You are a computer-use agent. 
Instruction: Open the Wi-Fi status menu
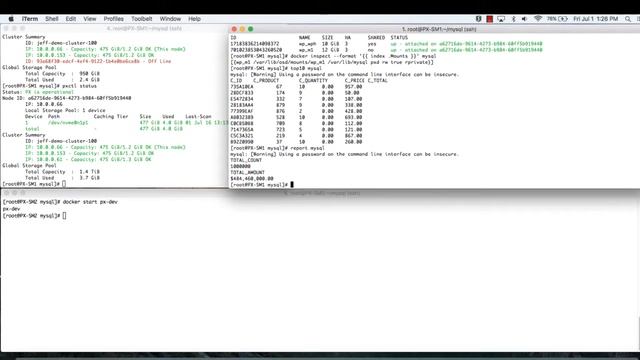pos(538,19)
